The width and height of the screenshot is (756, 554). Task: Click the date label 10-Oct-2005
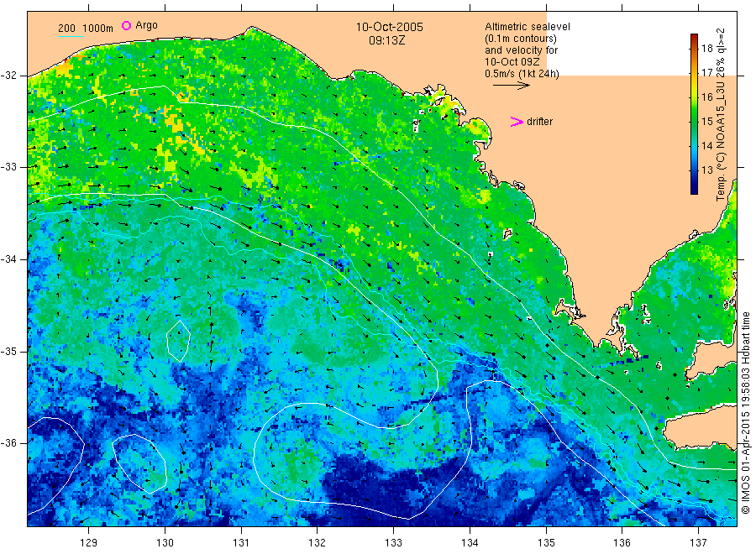click(389, 28)
